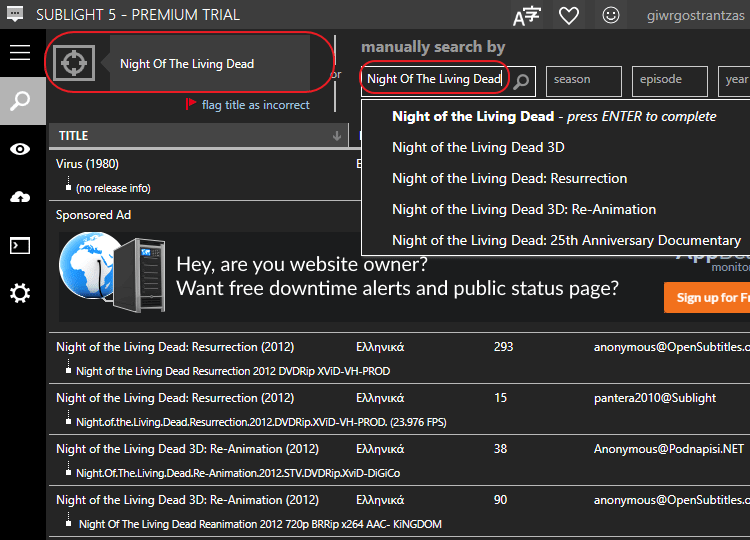Click release Resurrection 2012 DVDRip XViD-VH-PROD with spaces
This screenshot has width=750, height=540.
pos(233,371)
